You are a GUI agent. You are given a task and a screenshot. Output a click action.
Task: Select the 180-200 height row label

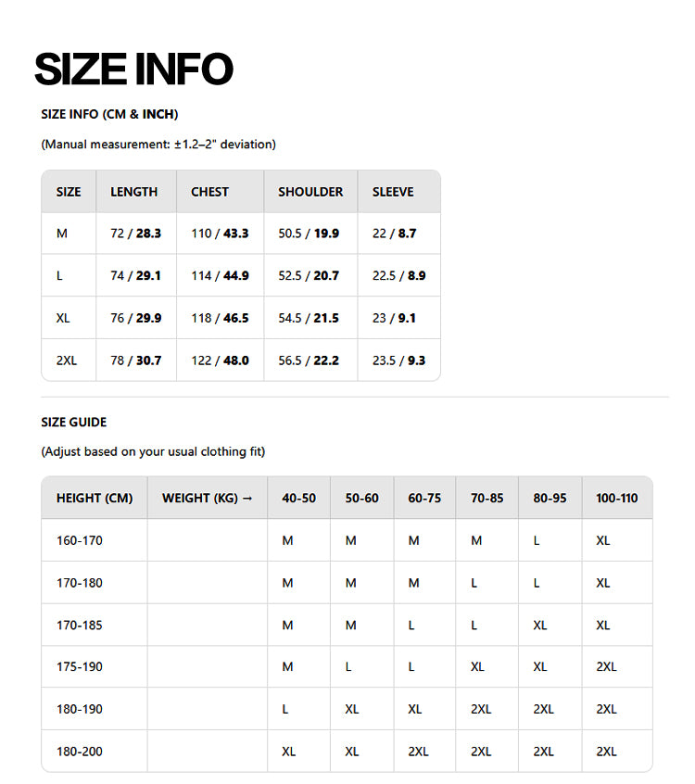tap(80, 752)
